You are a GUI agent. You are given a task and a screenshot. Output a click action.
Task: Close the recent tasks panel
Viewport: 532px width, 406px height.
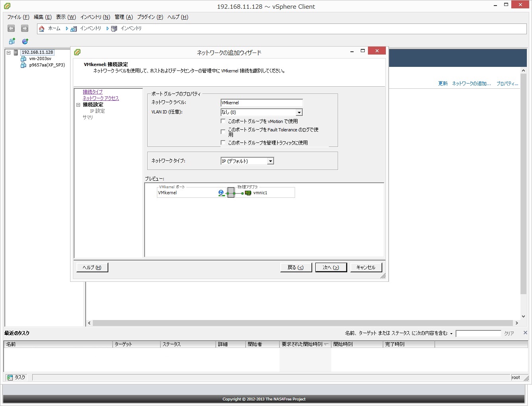(525, 333)
